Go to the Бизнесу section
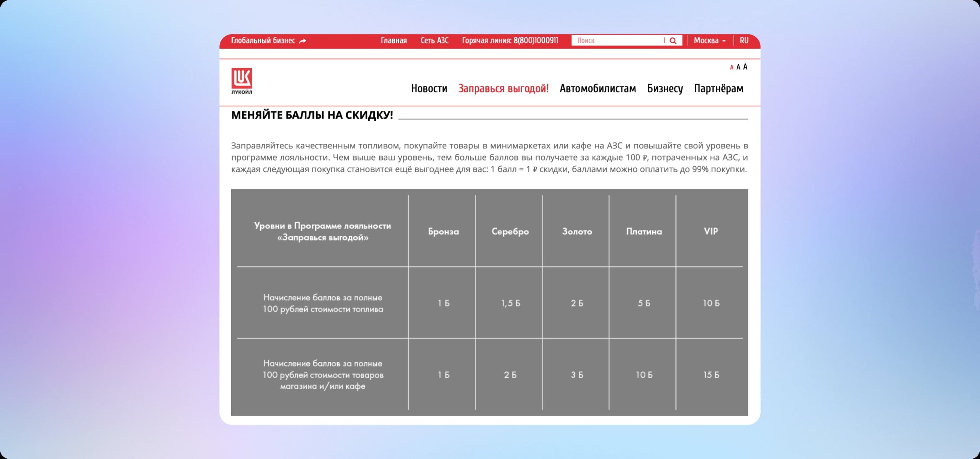 [x=665, y=88]
